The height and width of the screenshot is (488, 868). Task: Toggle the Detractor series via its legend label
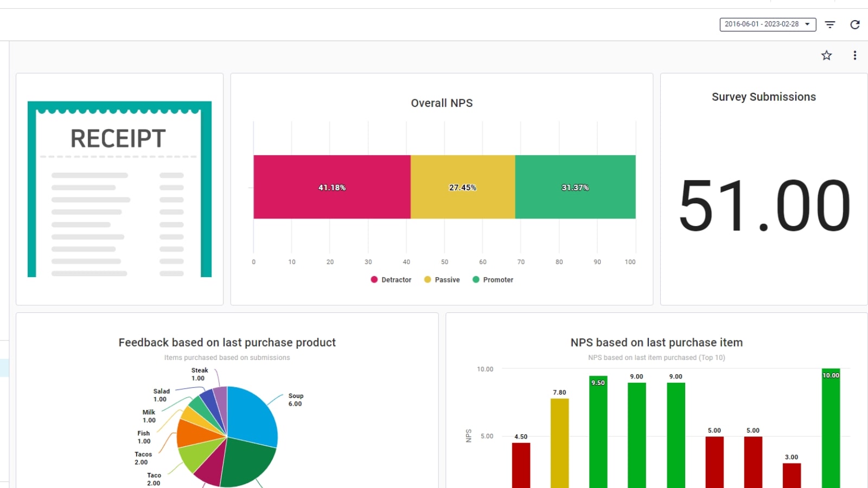(396, 280)
